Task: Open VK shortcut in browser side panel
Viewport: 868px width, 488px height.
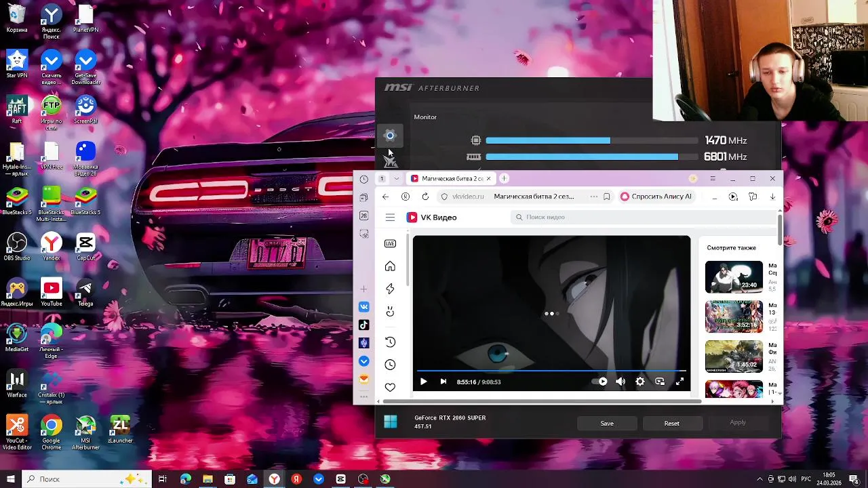Action: click(x=364, y=307)
